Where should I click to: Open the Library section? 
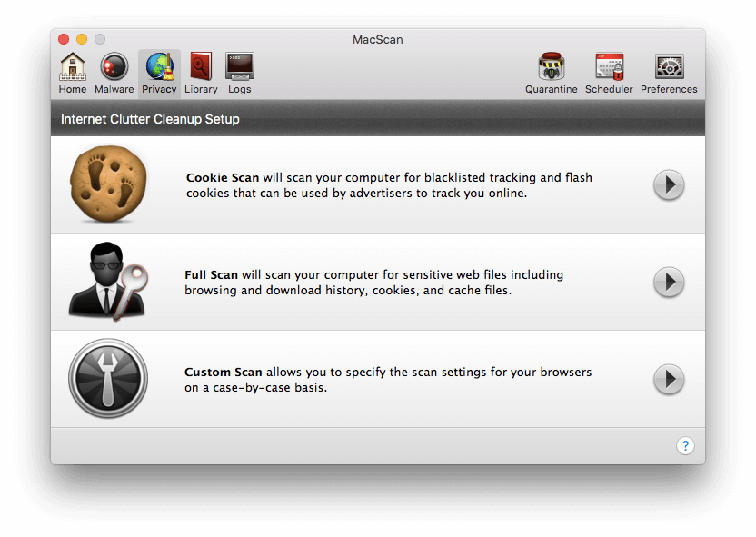click(200, 71)
